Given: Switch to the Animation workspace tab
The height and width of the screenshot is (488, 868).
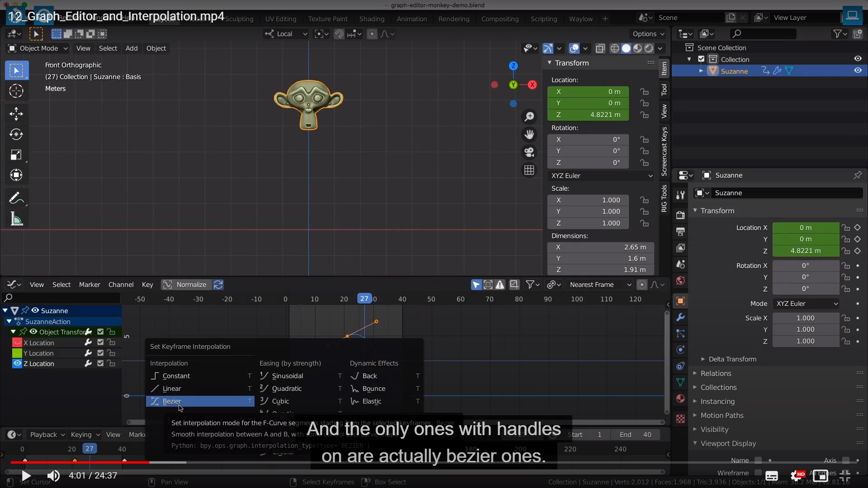Looking at the screenshot, I should click(411, 19).
